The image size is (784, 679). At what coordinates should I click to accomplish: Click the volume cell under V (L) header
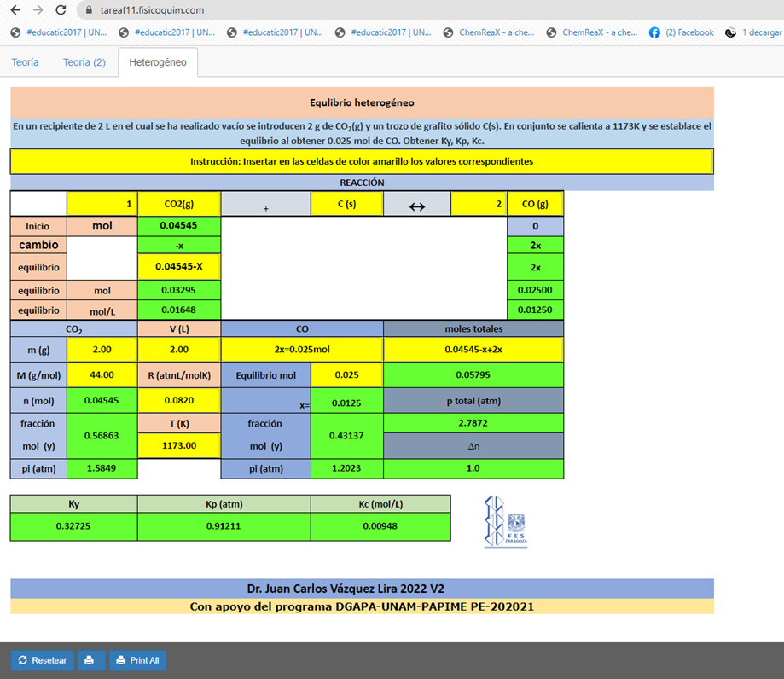(179, 350)
